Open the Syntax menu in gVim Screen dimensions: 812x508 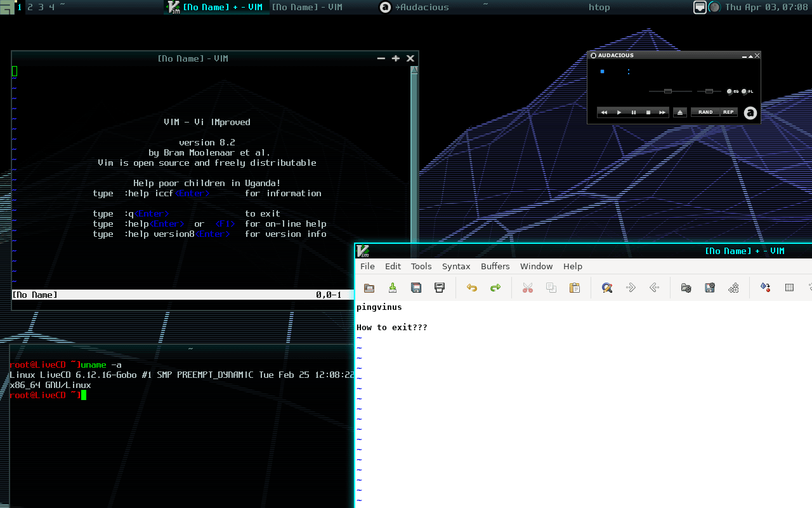point(456,266)
